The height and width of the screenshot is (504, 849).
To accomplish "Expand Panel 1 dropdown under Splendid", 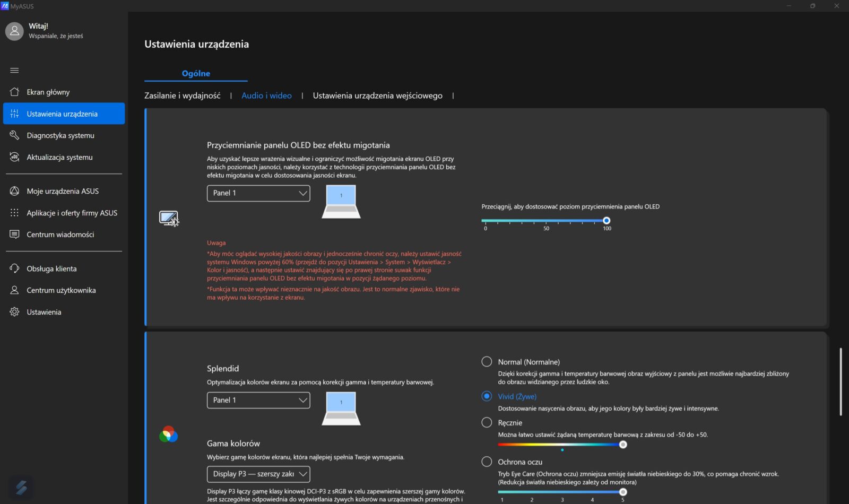I will (x=258, y=400).
